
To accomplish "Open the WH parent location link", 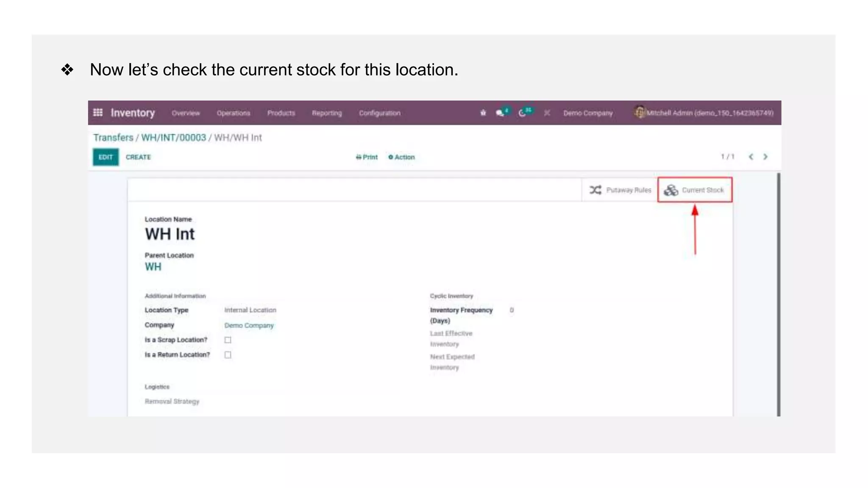I will pyautogui.click(x=153, y=267).
